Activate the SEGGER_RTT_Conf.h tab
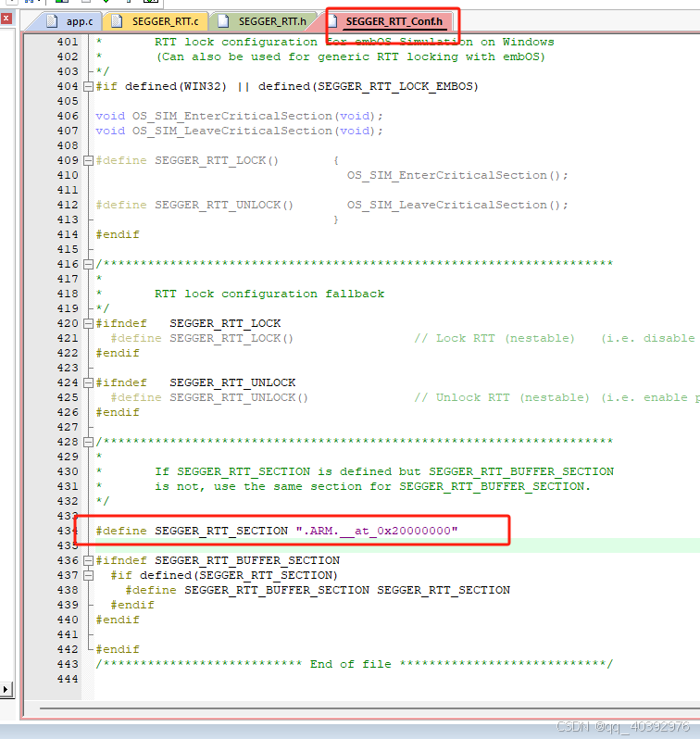Image resolution: width=700 pixels, height=739 pixels. (394, 21)
